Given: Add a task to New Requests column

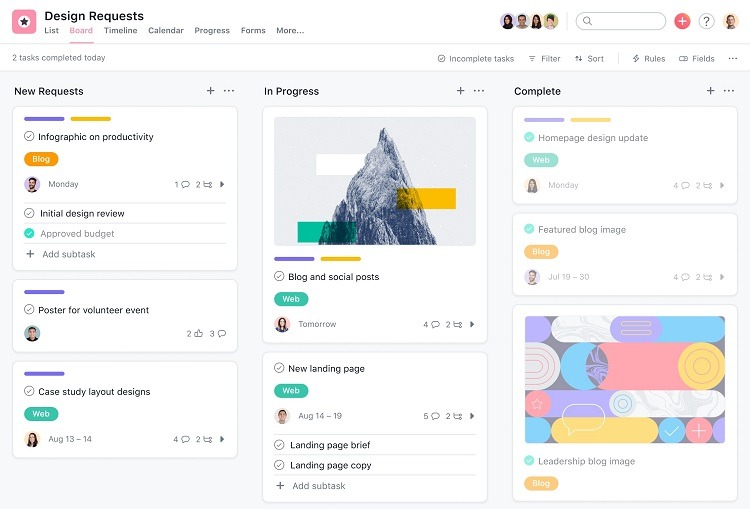Looking at the screenshot, I should 210,91.
